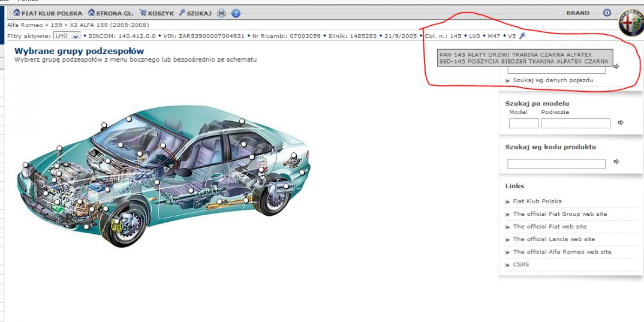Select the hotspot on the front headlight
This screenshot has height=322, width=644.
[25, 165]
